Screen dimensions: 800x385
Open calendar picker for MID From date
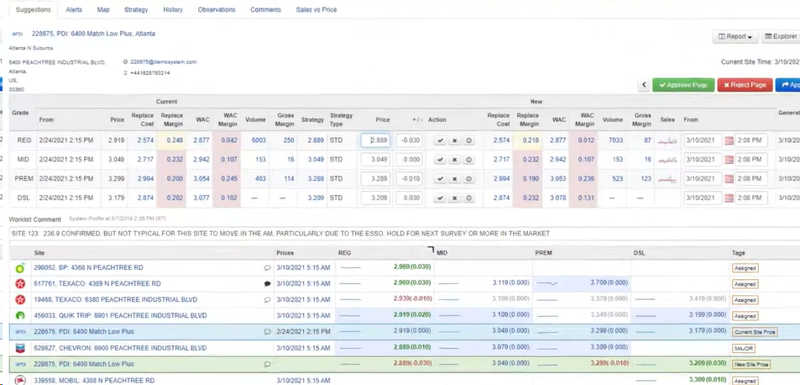tap(729, 160)
